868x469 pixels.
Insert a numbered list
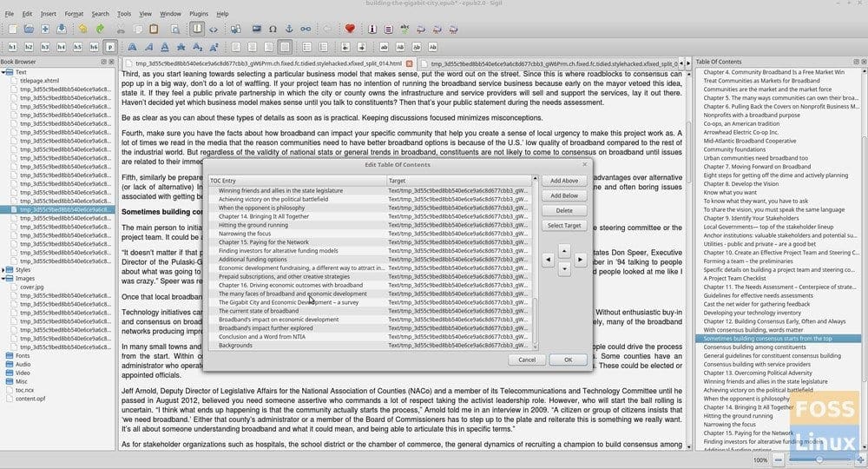click(x=323, y=47)
